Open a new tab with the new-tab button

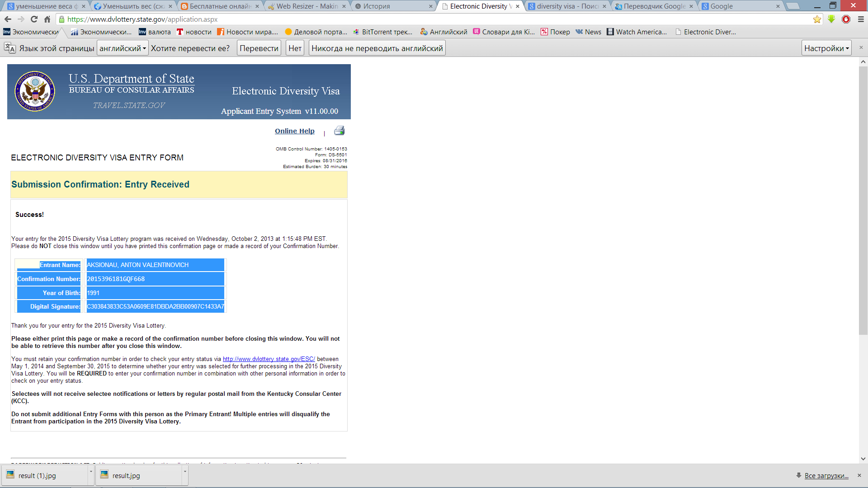[x=793, y=6]
